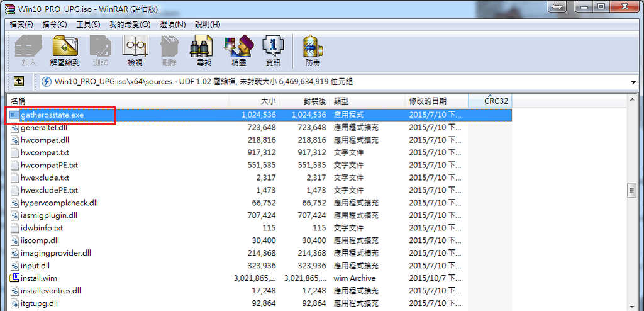Open the File (檔案) menu
Screen dimensions: 644x311
click(x=21, y=25)
